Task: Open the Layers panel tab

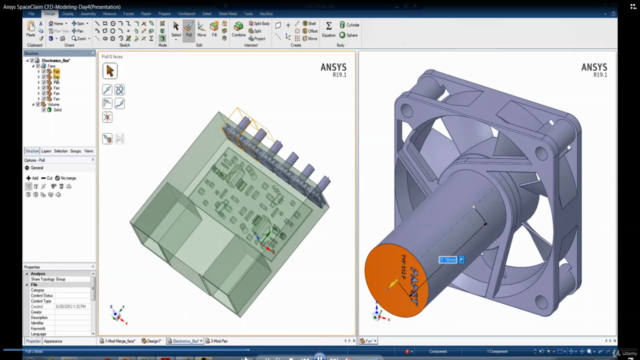Action: click(x=46, y=151)
